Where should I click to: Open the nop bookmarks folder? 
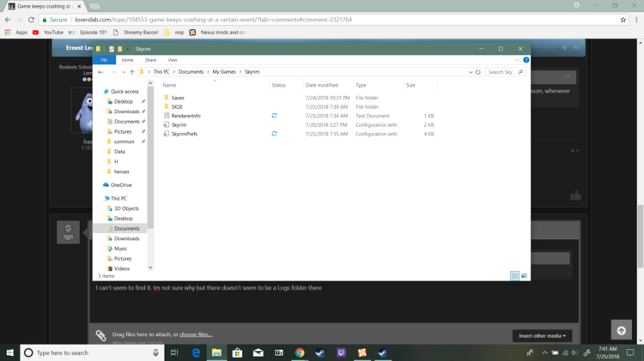(174, 33)
